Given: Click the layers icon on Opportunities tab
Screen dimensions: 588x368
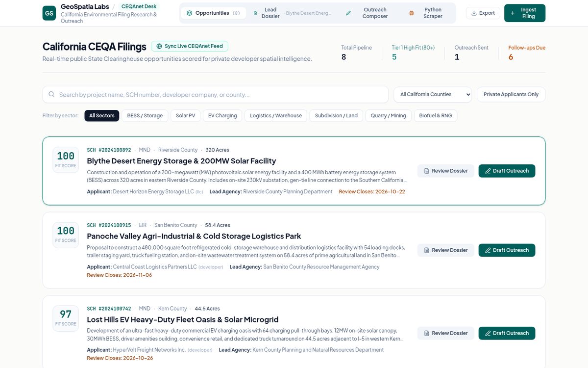Looking at the screenshot, I should pyautogui.click(x=189, y=13).
